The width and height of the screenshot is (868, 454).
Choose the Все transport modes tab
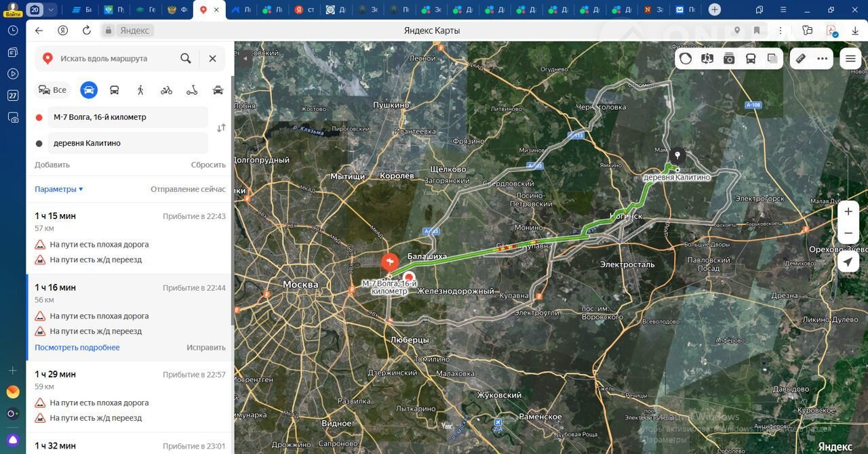53,90
